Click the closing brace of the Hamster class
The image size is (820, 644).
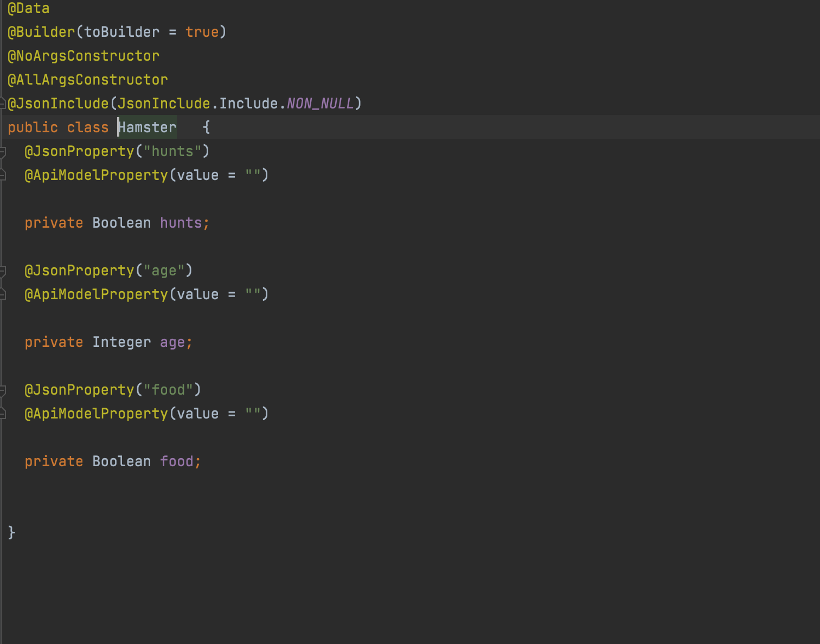11,532
